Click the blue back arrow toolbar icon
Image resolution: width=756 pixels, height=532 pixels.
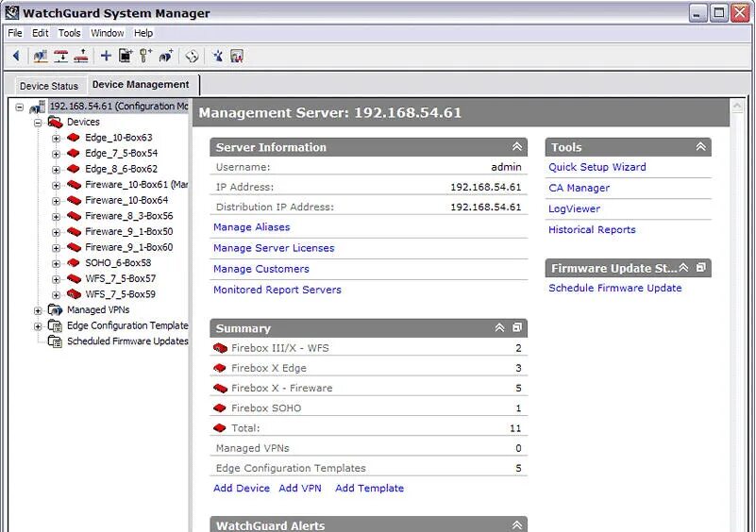tap(16, 56)
